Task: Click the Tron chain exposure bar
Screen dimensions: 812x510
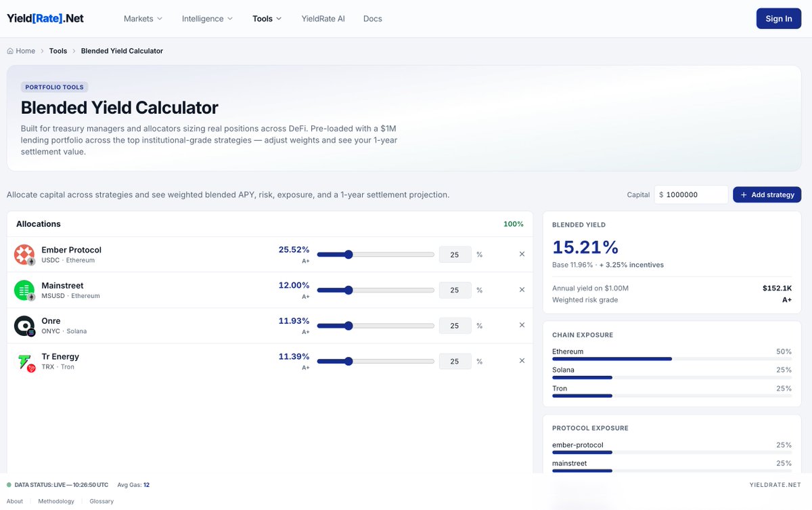Action: tap(672, 396)
